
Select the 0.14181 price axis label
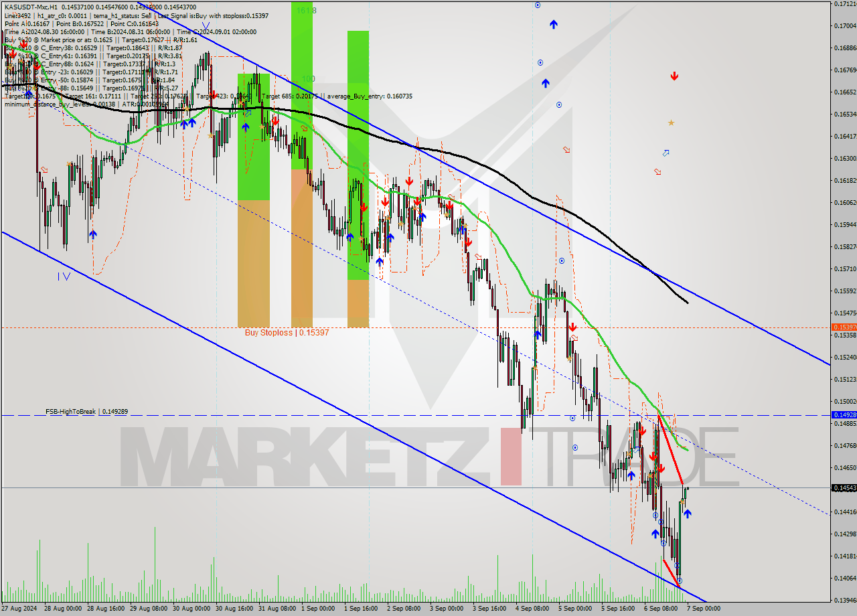844,556
